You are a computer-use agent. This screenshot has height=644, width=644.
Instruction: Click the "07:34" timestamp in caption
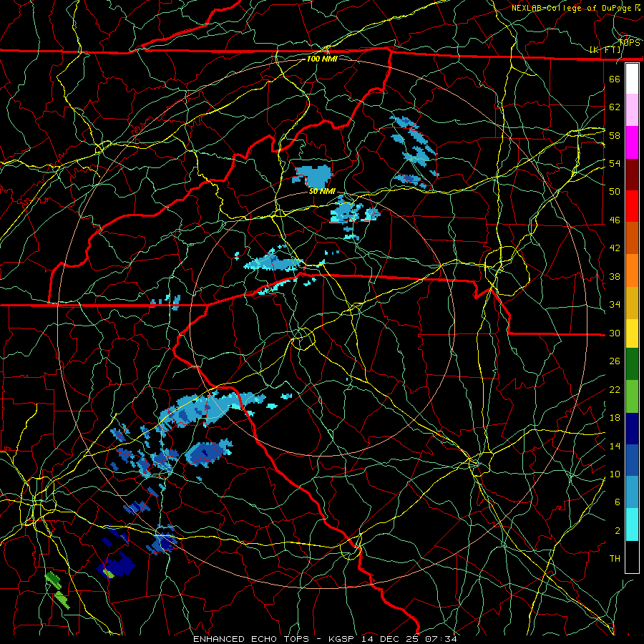(x=441, y=639)
